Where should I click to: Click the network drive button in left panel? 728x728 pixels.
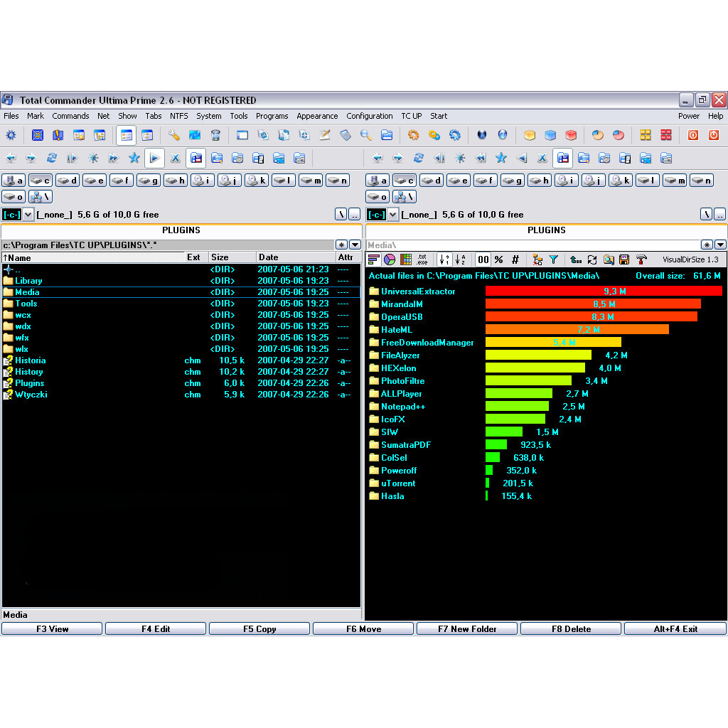pyautogui.click(x=41, y=197)
